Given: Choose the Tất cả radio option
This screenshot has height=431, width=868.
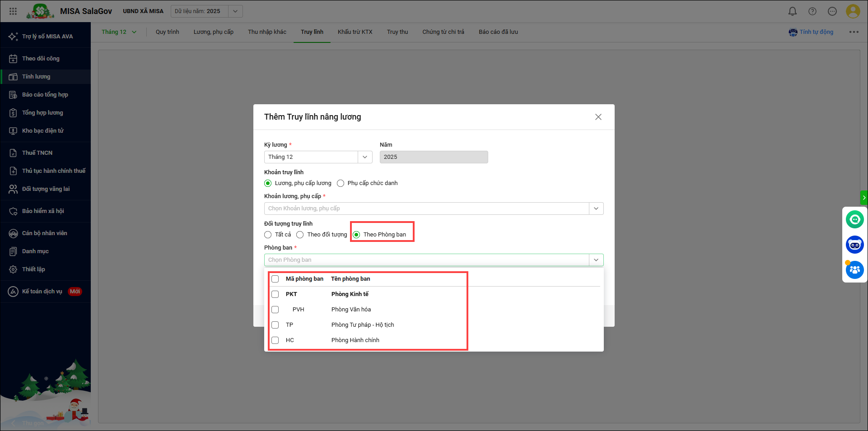Looking at the screenshot, I should point(268,235).
